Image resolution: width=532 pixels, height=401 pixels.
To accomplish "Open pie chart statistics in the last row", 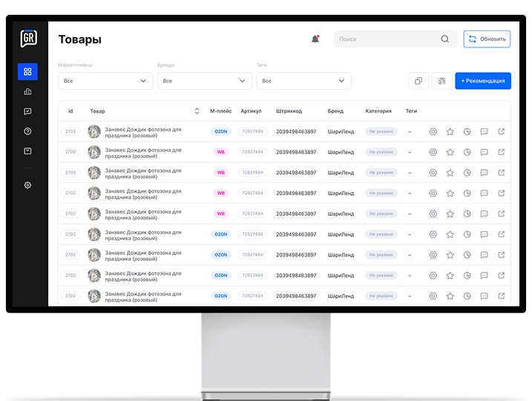I will click(467, 296).
